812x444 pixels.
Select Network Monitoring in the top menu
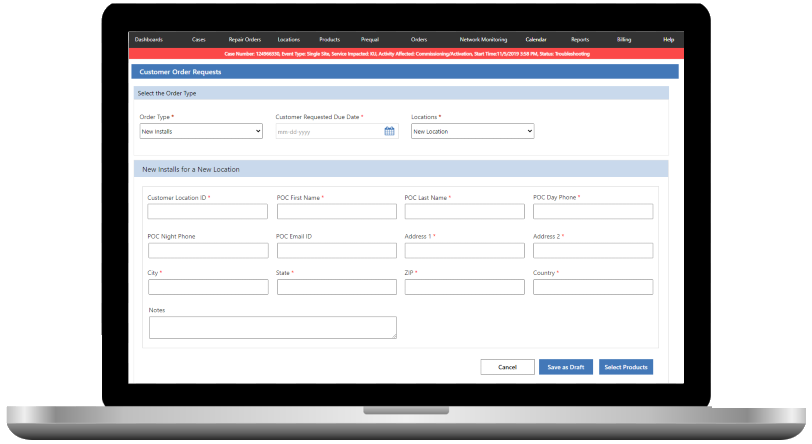tap(483, 39)
